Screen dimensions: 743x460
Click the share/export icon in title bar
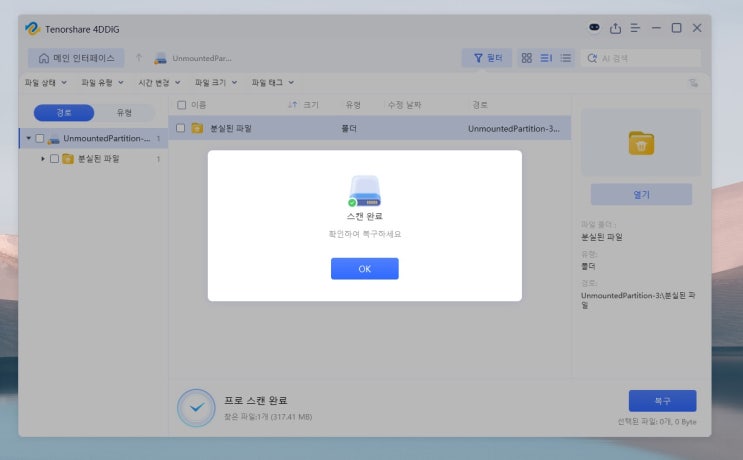pos(615,28)
